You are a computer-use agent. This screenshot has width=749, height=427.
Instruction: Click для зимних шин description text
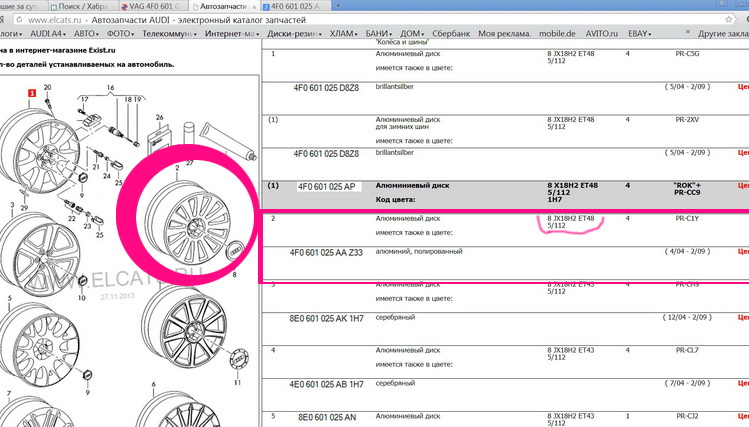click(402, 127)
